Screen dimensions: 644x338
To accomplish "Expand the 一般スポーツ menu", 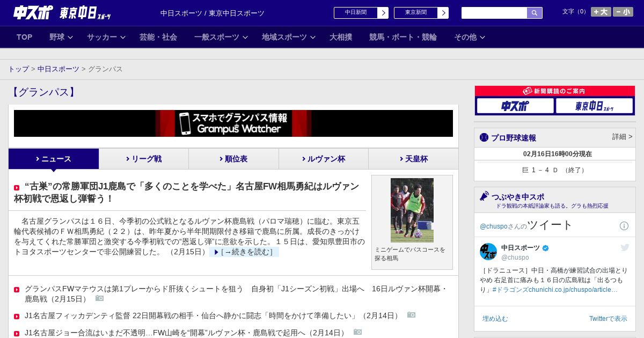I will pyautogui.click(x=221, y=37).
